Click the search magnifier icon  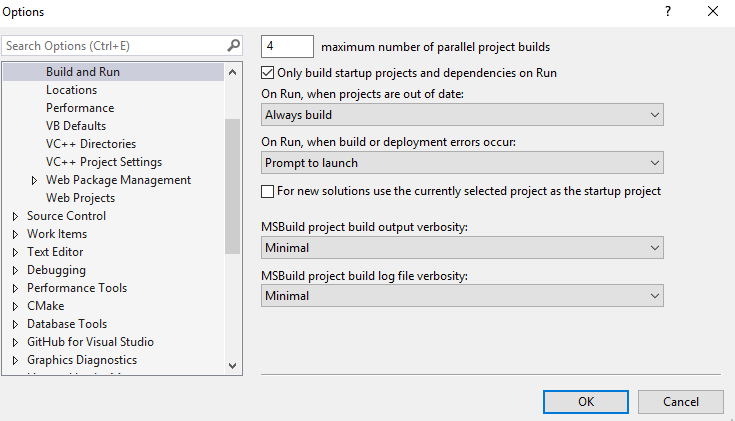pos(233,46)
